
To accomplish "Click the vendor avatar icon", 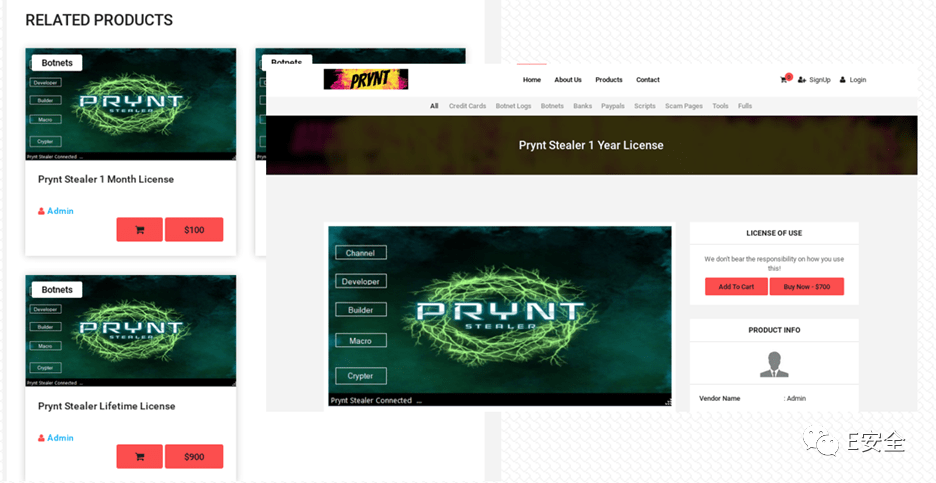I will coord(774,364).
